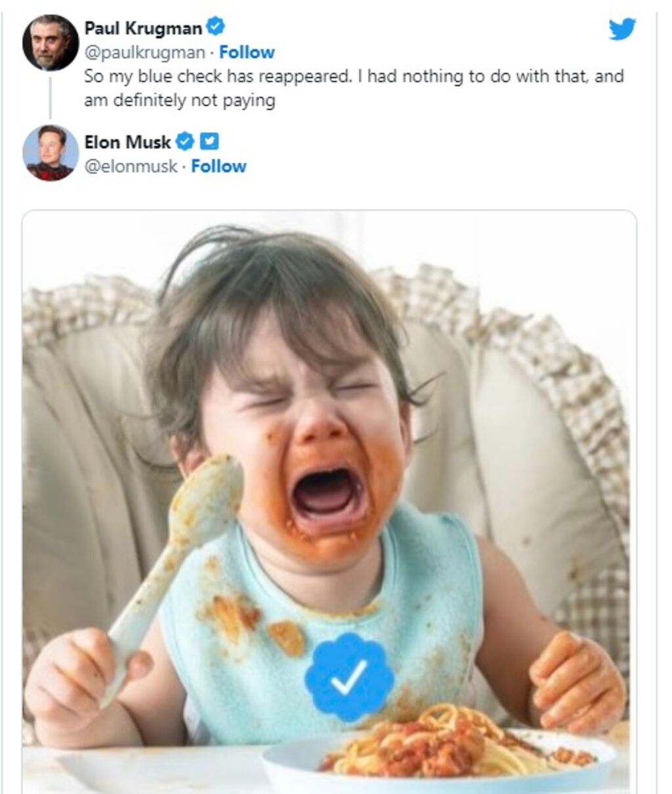This screenshot has height=794, width=672.
Task: Click Elon Musk's blue verified checkmark
Action: [x=185, y=141]
